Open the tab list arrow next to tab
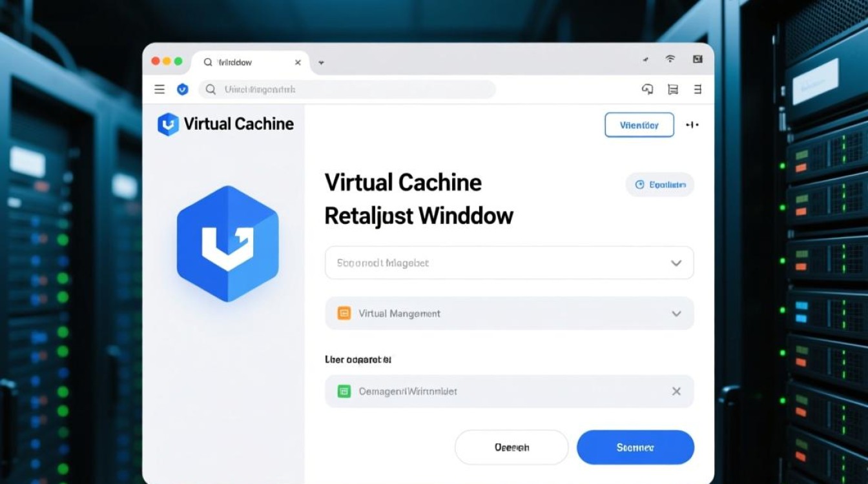 pos(321,63)
